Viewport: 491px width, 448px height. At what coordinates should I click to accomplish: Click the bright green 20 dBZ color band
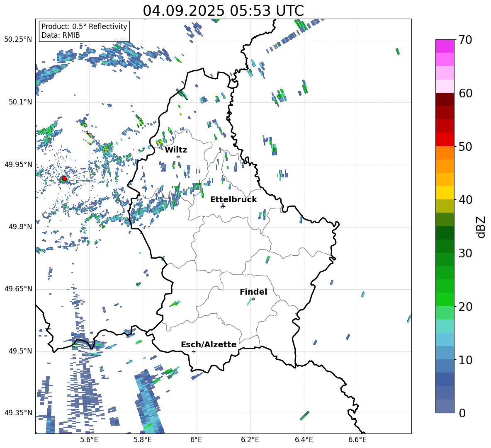pos(445,299)
